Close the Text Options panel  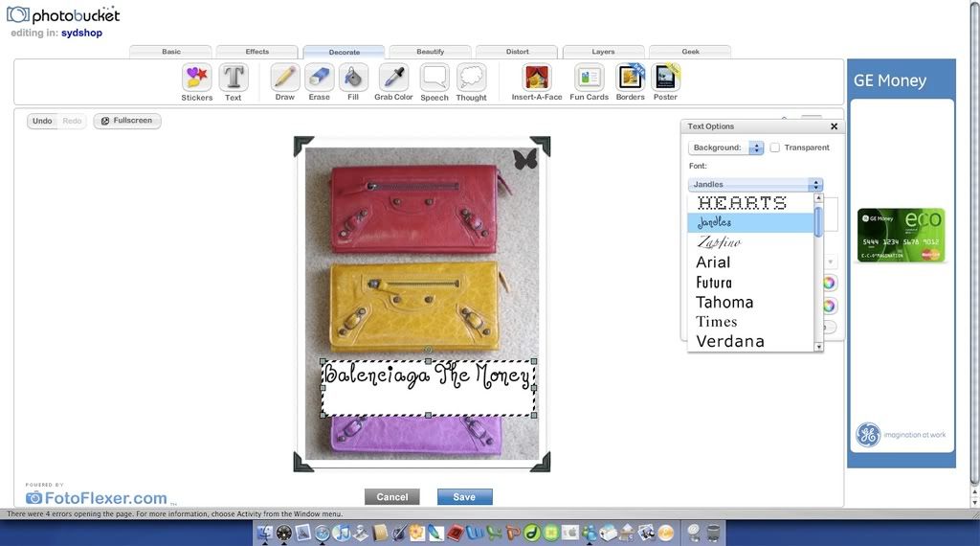point(834,126)
